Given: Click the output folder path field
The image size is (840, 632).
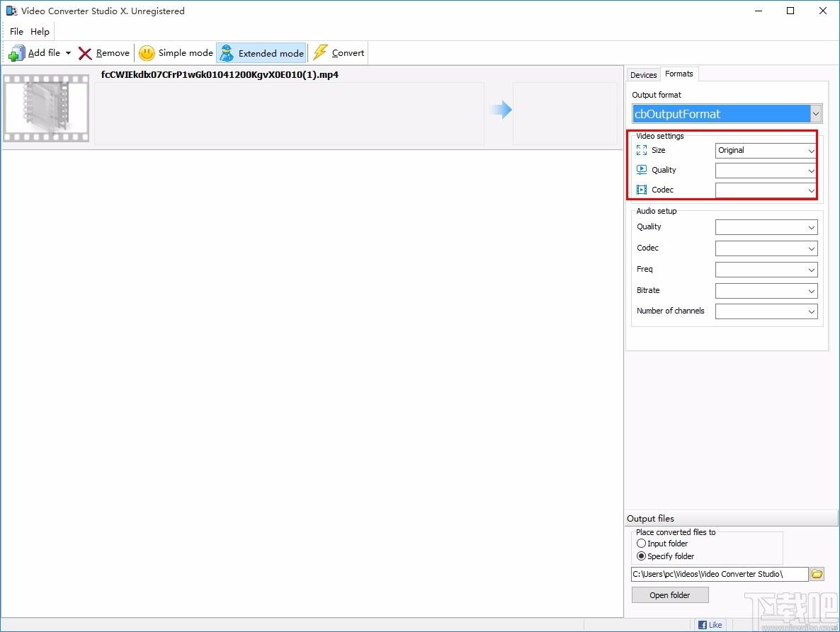Looking at the screenshot, I should (x=720, y=574).
